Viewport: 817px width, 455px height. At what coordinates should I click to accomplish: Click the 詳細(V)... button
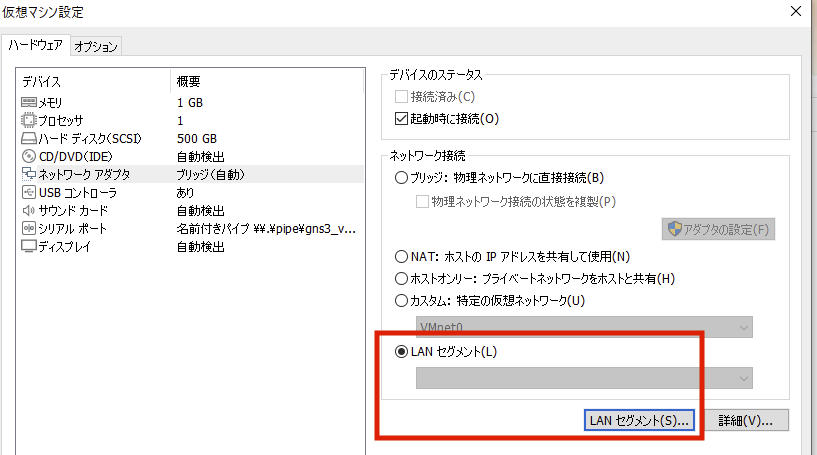(x=746, y=421)
